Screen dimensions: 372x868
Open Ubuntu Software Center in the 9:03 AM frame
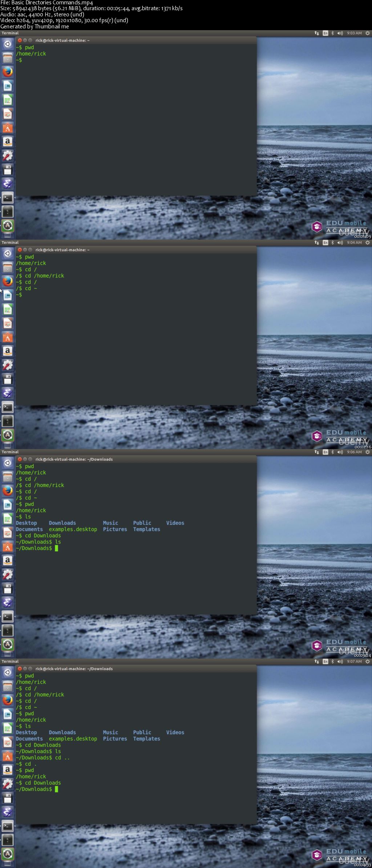(8, 128)
